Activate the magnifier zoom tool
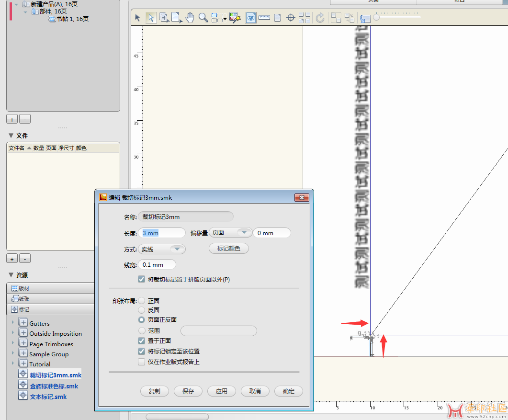508x420 pixels. (x=203, y=18)
